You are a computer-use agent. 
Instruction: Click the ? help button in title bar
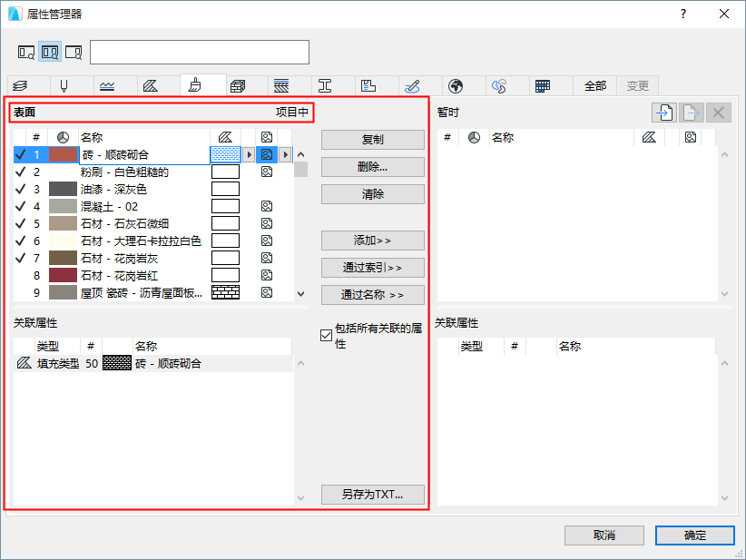[683, 14]
